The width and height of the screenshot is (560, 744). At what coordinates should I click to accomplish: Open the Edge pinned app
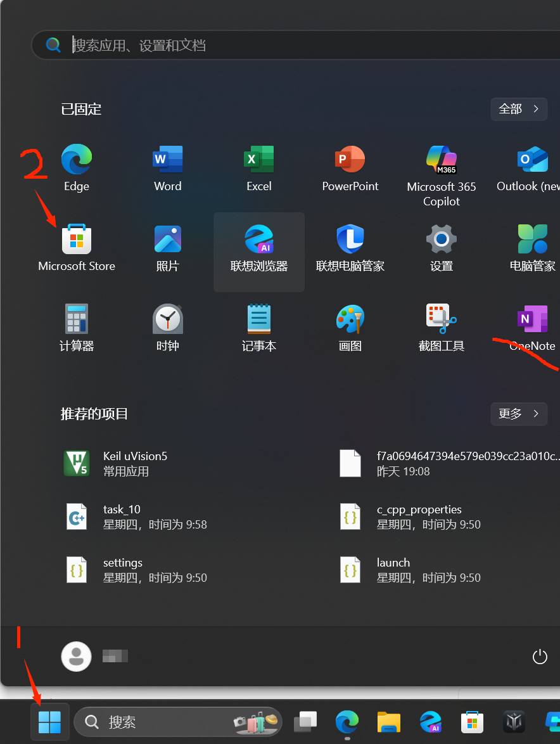[77, 167]
